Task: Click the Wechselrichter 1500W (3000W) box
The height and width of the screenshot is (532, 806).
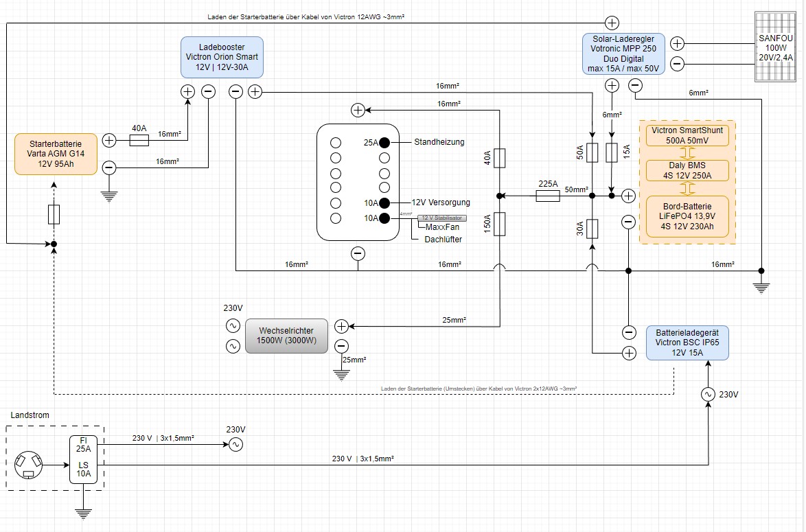Action: 286,336
